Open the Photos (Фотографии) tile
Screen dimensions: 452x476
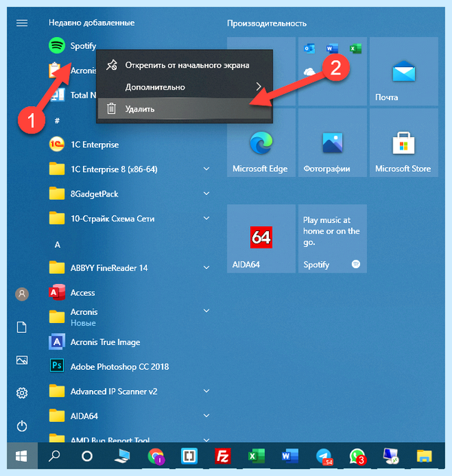[332, 142]
